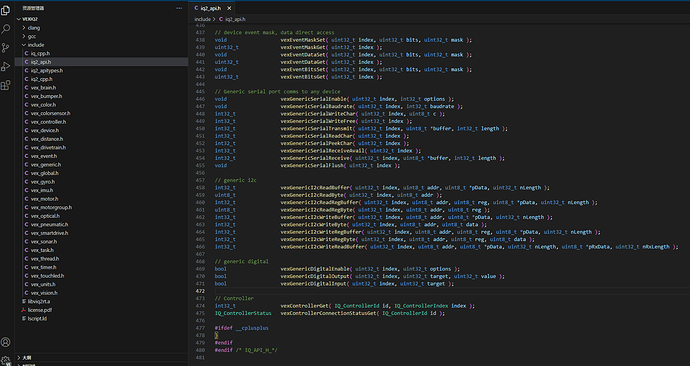Collapse the include folder
This screenshot has width=690, height=366.
tap(24, 45)
